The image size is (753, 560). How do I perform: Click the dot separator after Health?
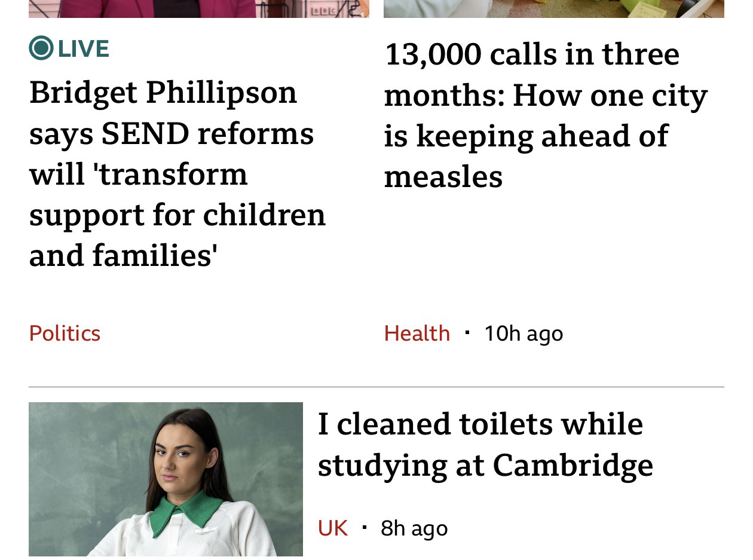(x=467, y=332)
